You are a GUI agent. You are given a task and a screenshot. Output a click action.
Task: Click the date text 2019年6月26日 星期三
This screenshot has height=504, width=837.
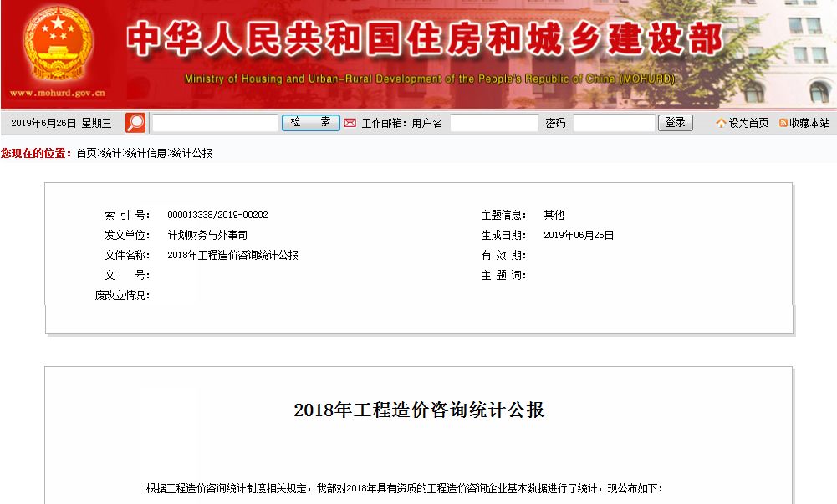click(61, 123)
